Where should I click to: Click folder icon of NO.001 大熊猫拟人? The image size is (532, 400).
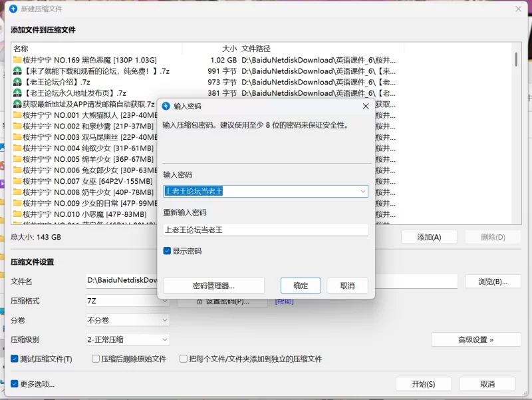pyautogui.click(x=17, y=115)
